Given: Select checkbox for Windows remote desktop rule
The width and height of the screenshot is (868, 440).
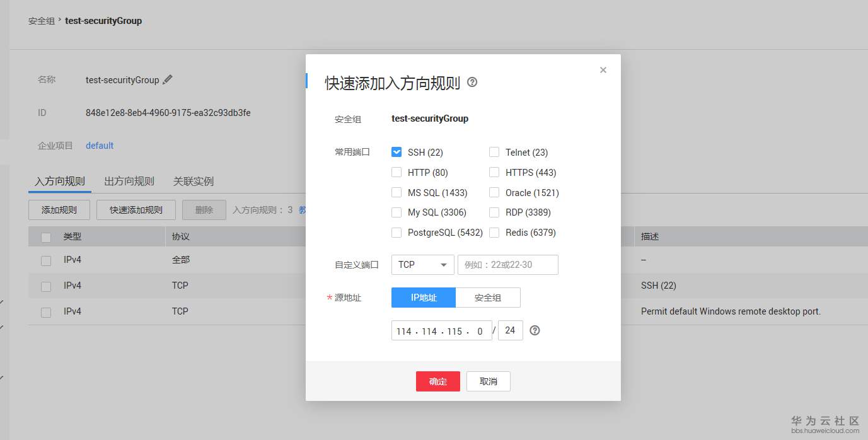Looking at the screenshot, I should point(46,312).
